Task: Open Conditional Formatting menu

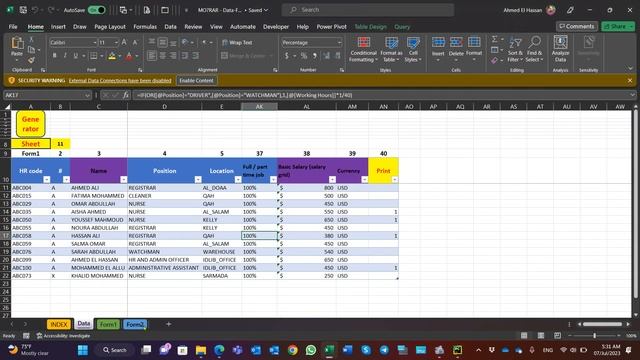Action: tap(363, 49)
